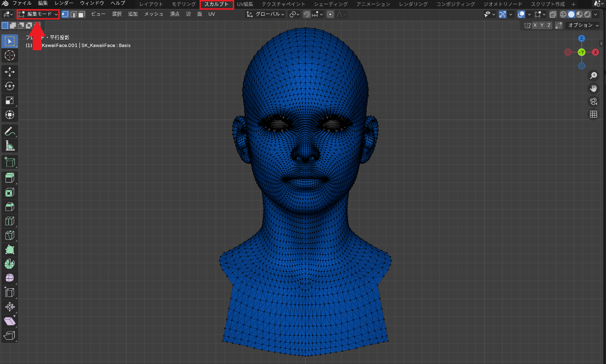Open the 編集モード mode dropdown

click(x=38, y=14)
